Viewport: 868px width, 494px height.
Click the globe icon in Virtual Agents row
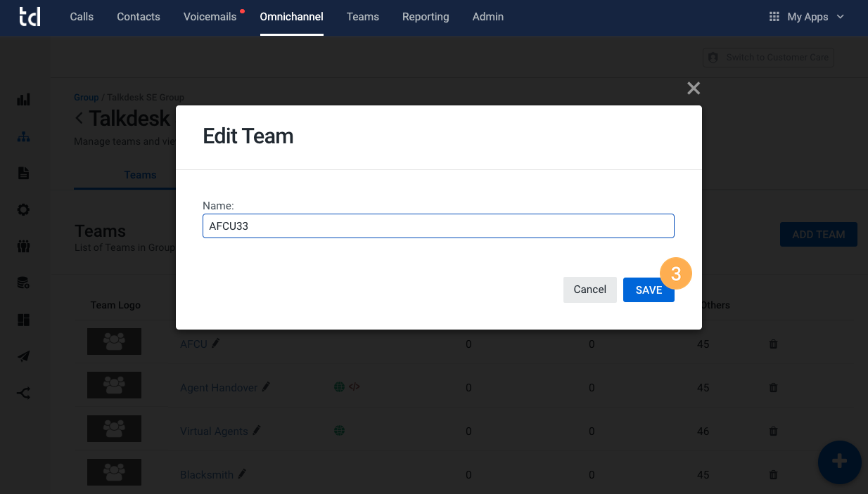point(339,430)
